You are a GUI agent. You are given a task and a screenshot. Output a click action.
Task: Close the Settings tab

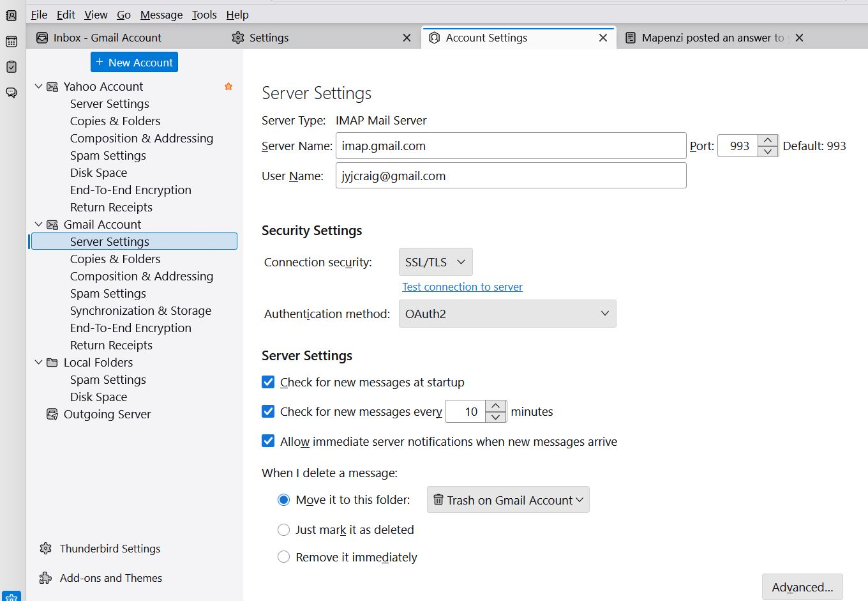tap(407, 38)
